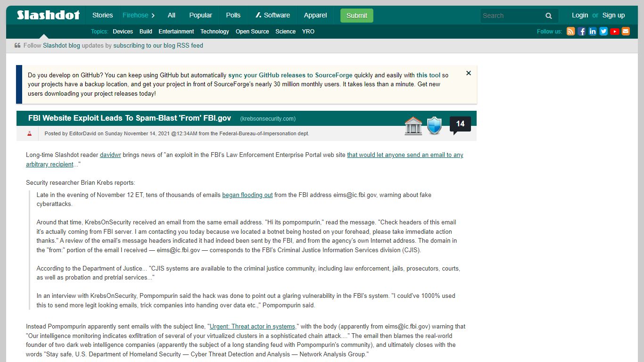Open the YouTube follow icon

click(x=615, y=32)
